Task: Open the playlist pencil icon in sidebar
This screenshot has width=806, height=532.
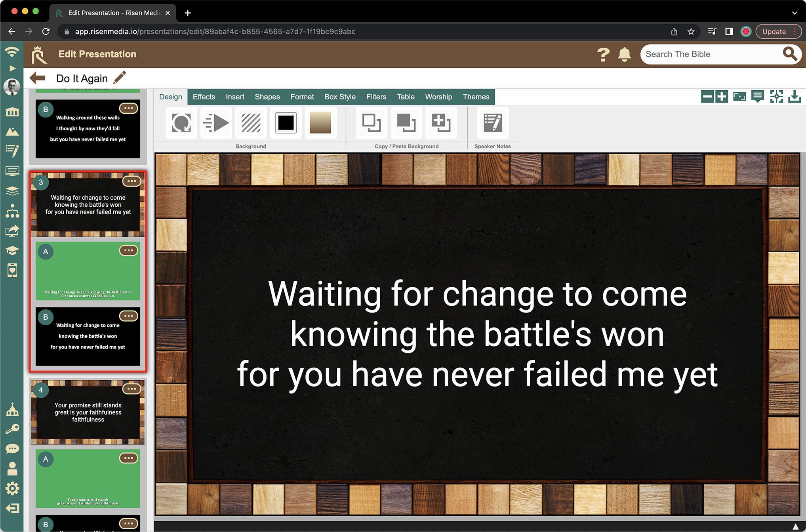Action: [x=12, y=151]
